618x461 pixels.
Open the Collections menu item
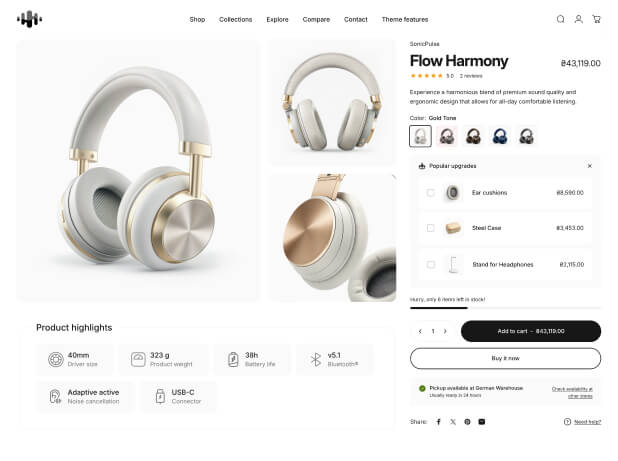pyautogui.click(x=235, y=19)
